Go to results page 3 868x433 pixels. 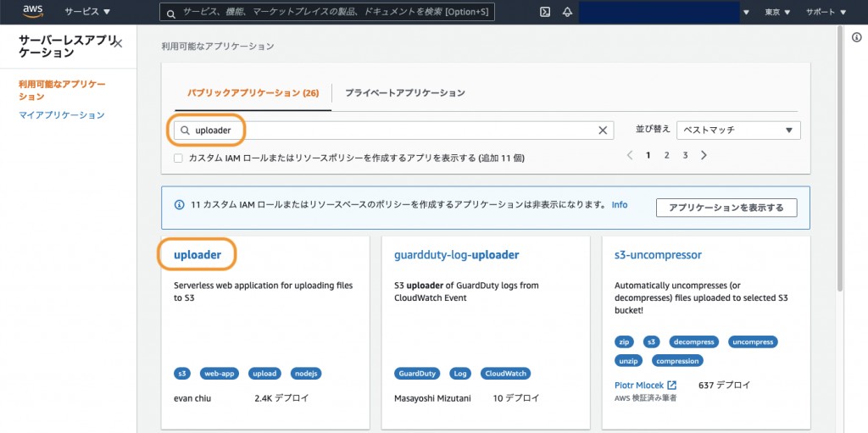tap(685, 156)
